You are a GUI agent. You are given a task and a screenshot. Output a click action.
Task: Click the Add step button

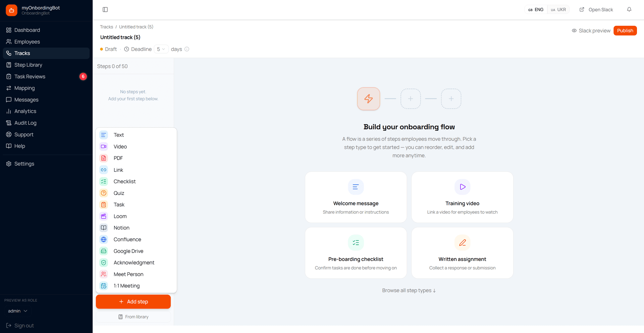[133, 301]
